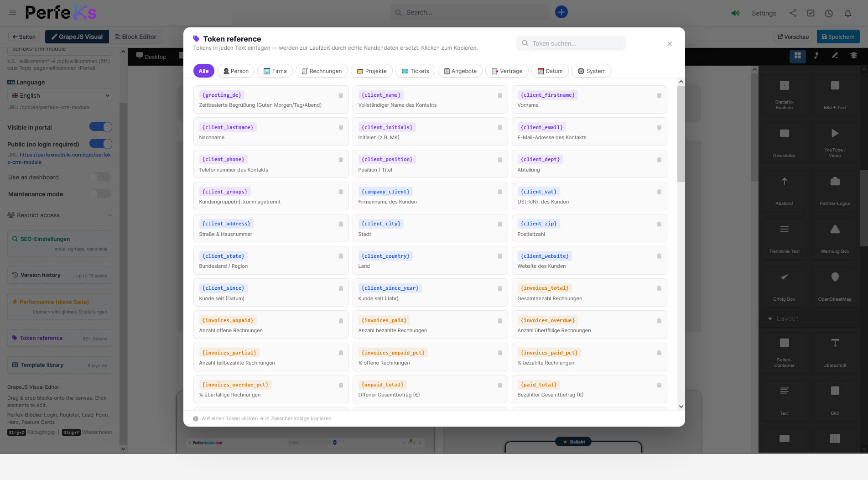Select the Rechnungen filter tab
This screenshot has width=868, height=480.
click(322, 71)
